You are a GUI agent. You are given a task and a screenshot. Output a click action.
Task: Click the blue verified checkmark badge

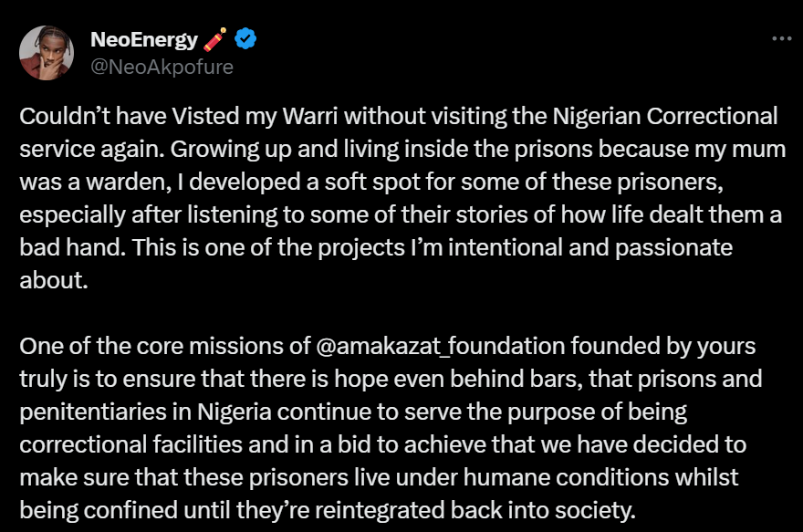(x=245, y=39)
